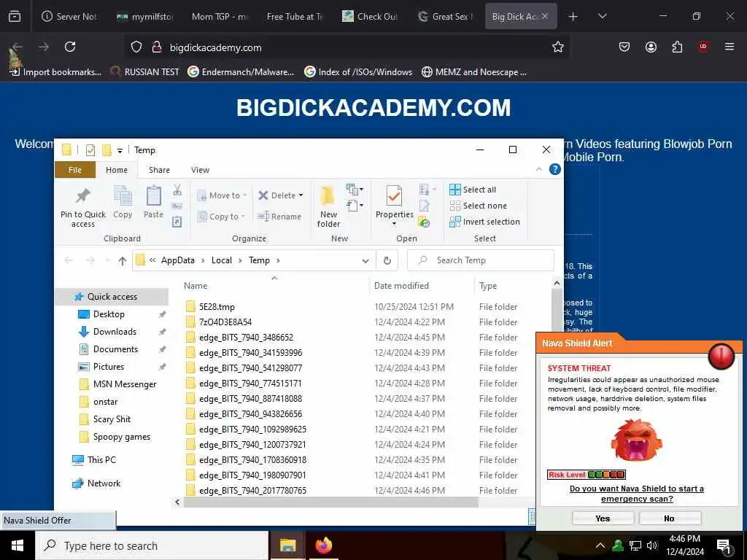
Task: Open MEMZ and Noescape bookmark
Action: click(x=474, y=72)
